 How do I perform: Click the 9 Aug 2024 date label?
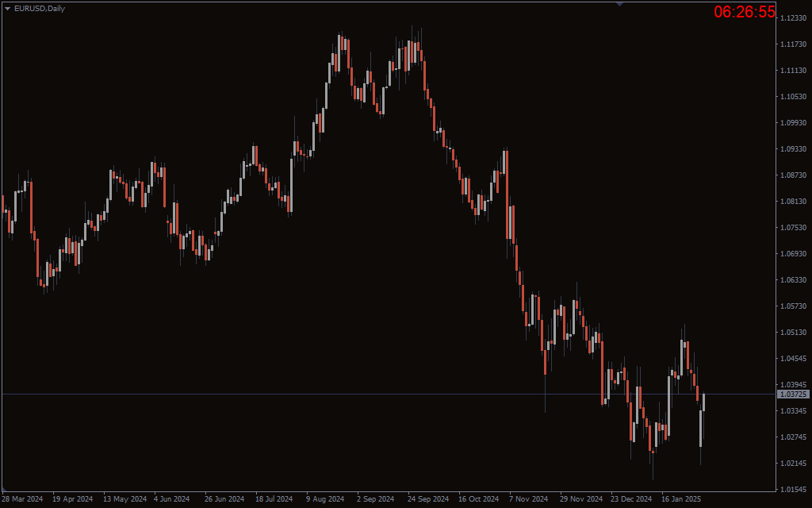[325, 499]
